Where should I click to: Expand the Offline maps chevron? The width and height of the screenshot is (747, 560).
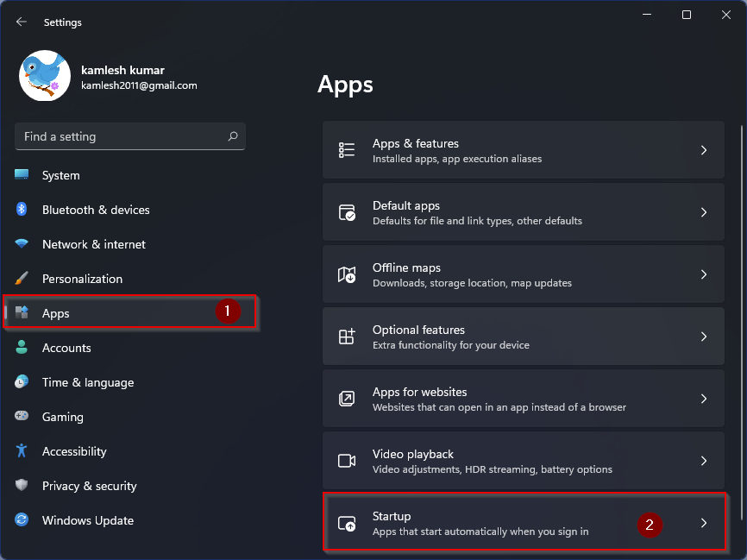(x=704, y=274)
